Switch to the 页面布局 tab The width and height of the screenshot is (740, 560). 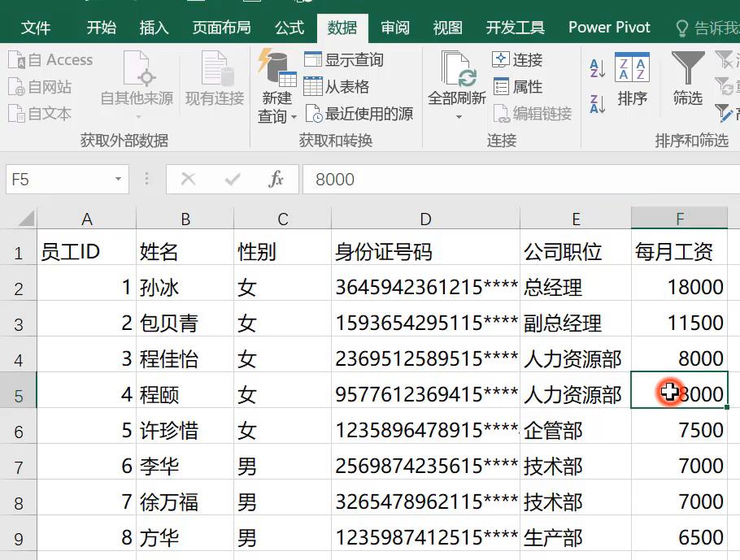221,28
